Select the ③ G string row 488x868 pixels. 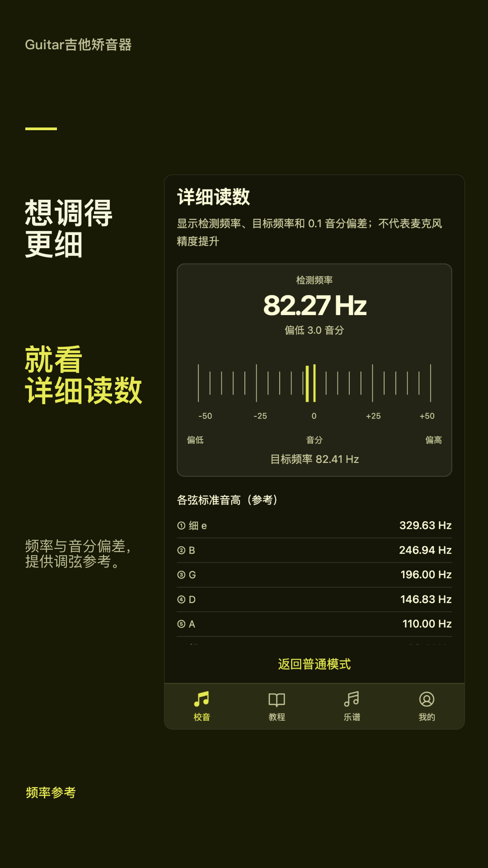coord(314,575)
